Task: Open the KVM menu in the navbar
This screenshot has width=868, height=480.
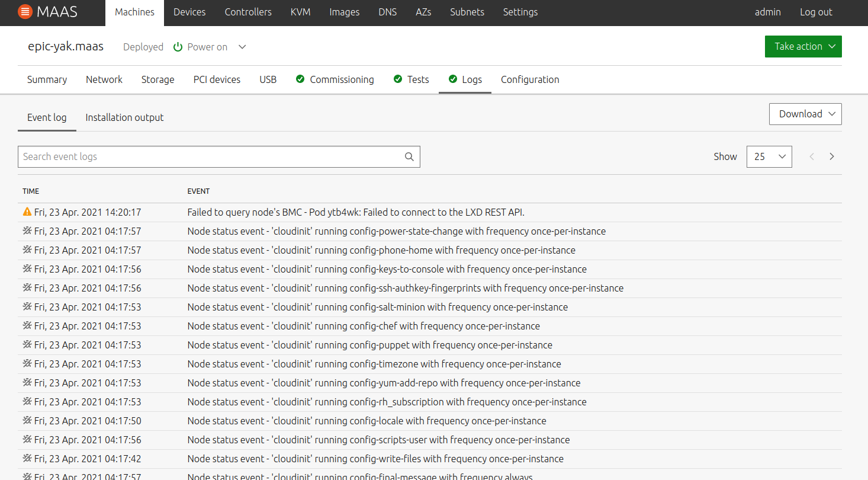Action: tap(300, 12)
